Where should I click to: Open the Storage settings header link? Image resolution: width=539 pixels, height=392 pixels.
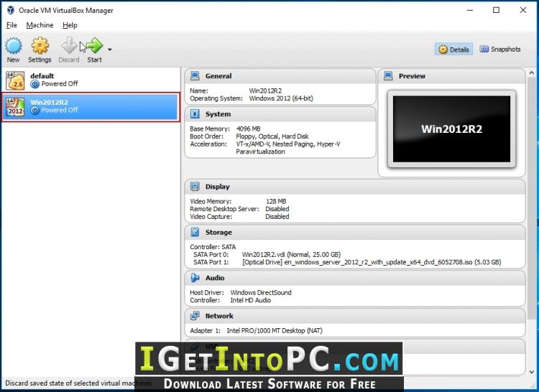[x=218, y=232]
